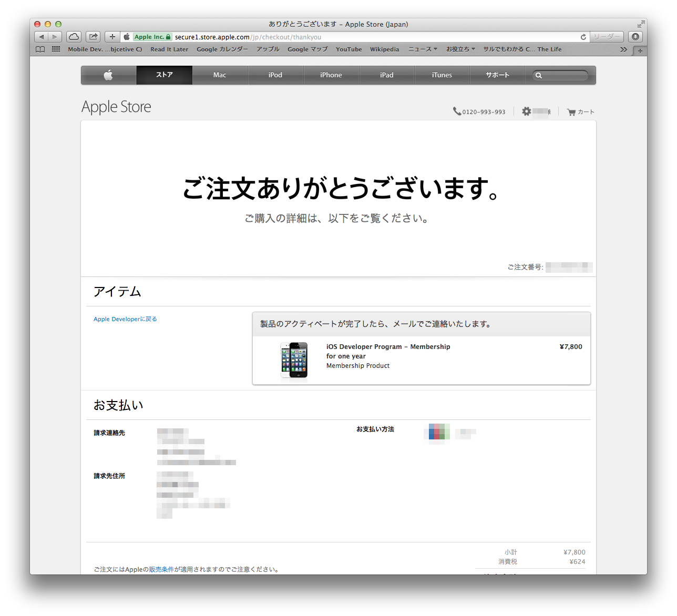This screenshot has height=616, width=677.
Task: Click the 消費税 ¥624 tax amount
Action: point(577,562)
